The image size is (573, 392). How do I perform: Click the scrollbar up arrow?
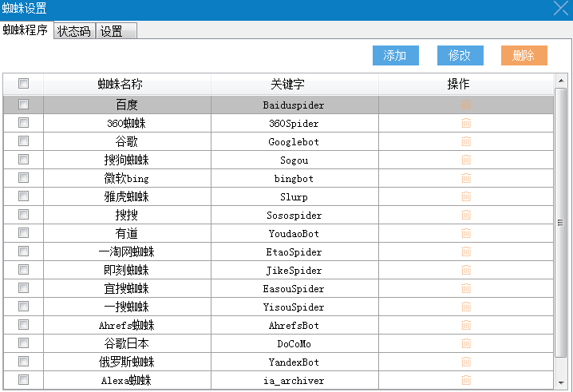(x=561, y=81)
